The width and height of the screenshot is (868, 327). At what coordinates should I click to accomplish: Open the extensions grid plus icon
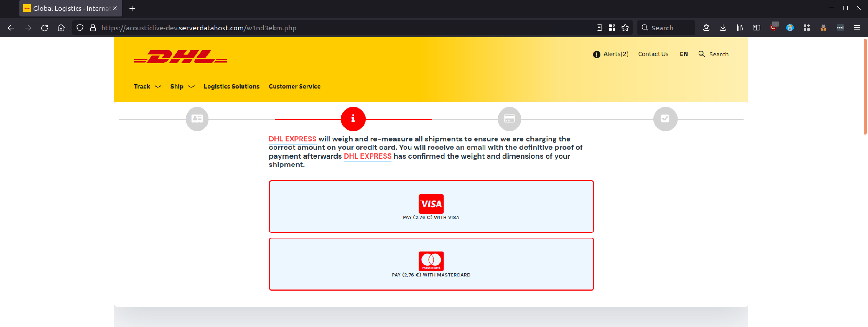point(807,28)
